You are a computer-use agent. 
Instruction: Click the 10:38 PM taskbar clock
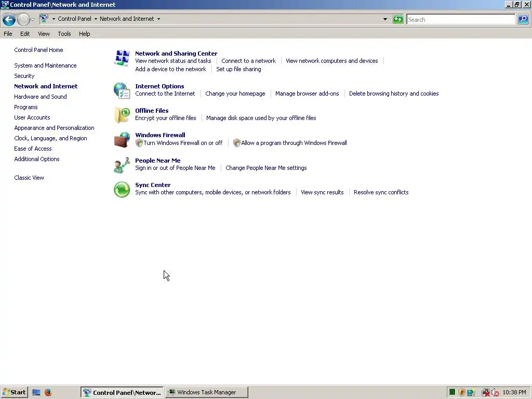click(x=514, y=393)
